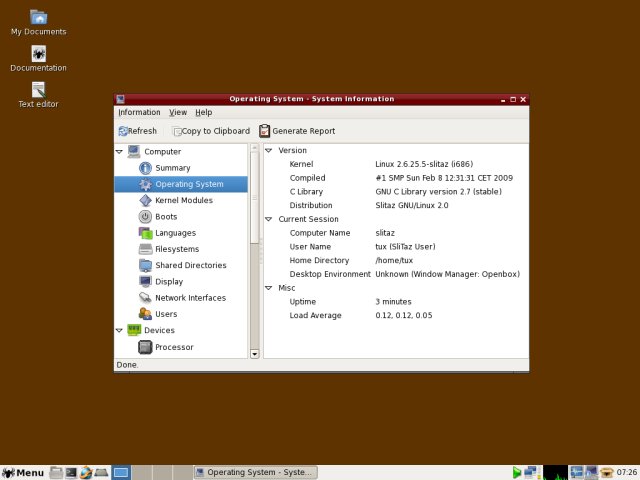Viewport: 640px width, 480px height.
Task: Select the Languages icon in sidebar
Action: click(145, 233)
